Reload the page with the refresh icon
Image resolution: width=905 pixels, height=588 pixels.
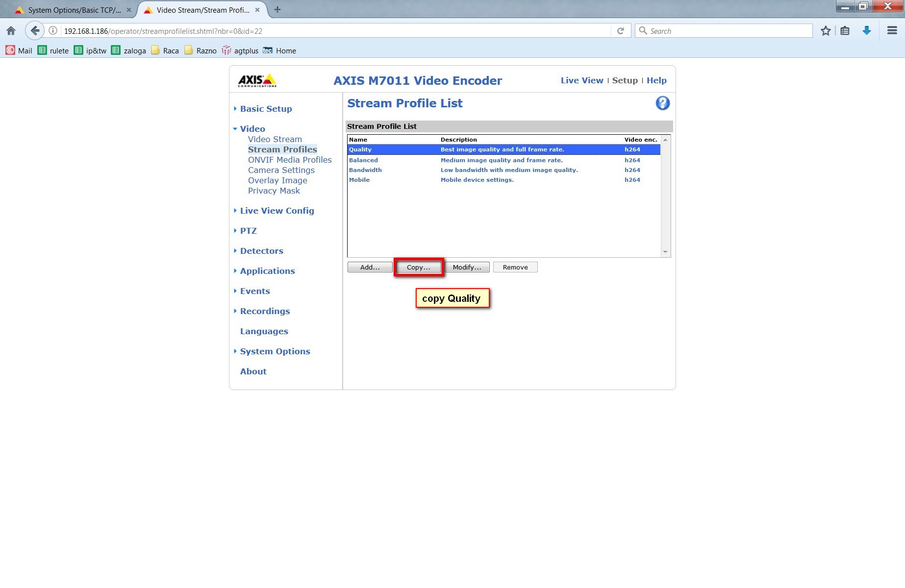coord(620,31)
